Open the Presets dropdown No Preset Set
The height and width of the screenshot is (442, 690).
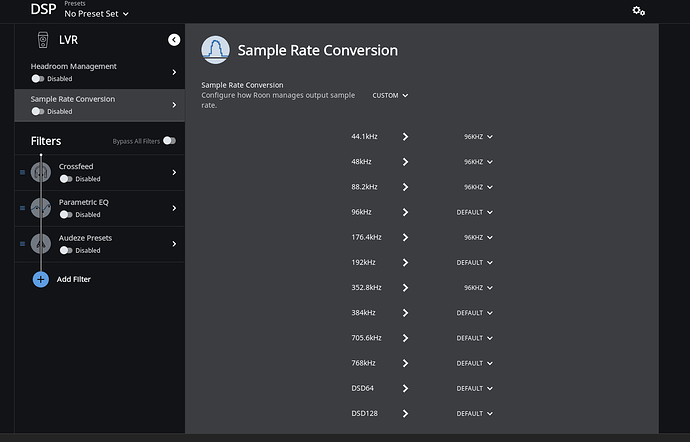(x=96, y=14)
